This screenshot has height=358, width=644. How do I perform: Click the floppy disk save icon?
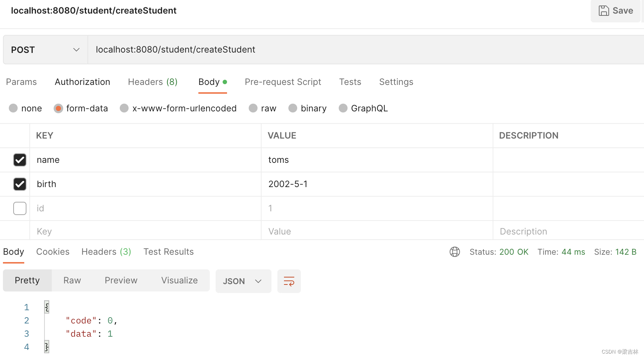(604, 11)
